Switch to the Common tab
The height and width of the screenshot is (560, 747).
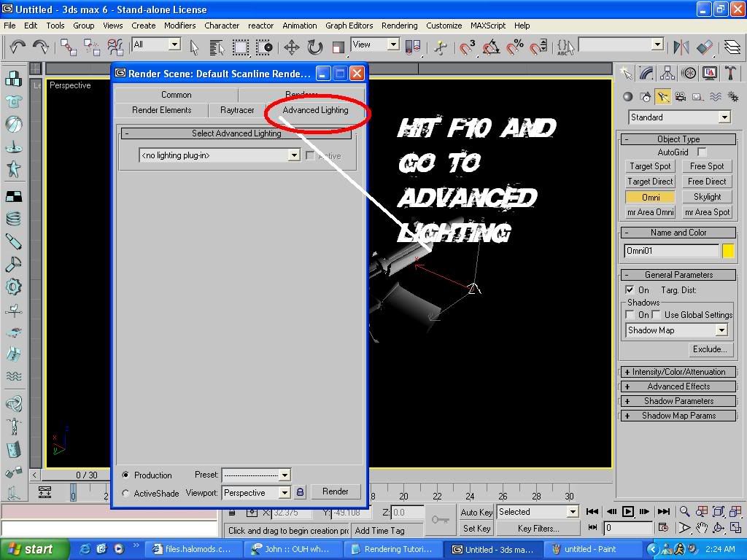177,95
